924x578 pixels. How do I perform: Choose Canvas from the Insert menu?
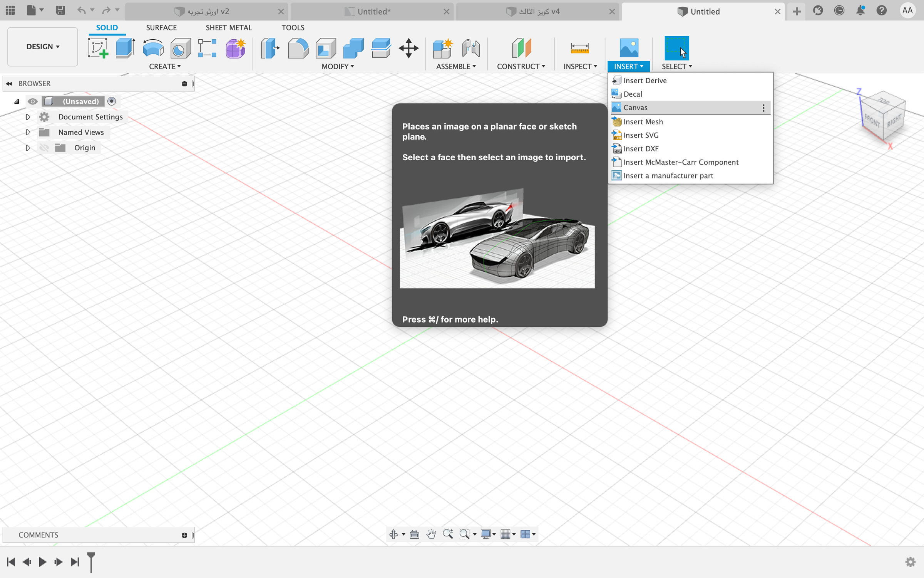point(691,108)
